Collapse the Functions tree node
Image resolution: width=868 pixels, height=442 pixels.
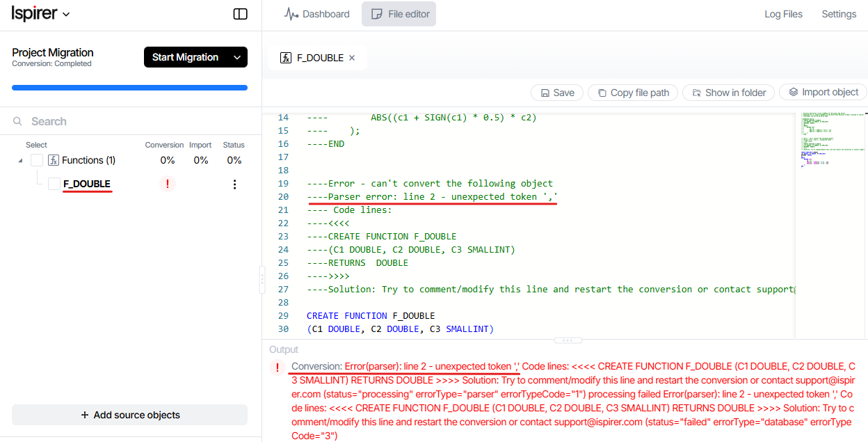(x=19, y=160)
